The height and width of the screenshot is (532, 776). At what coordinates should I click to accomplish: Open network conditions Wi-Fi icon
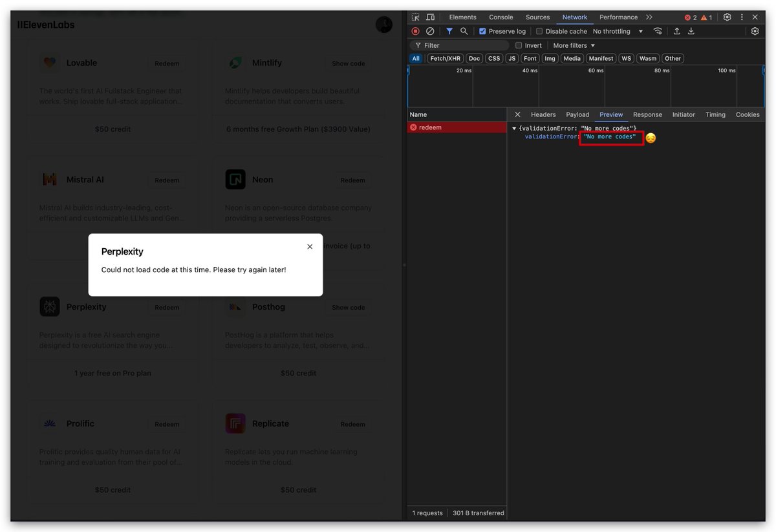tap(658, 31)
